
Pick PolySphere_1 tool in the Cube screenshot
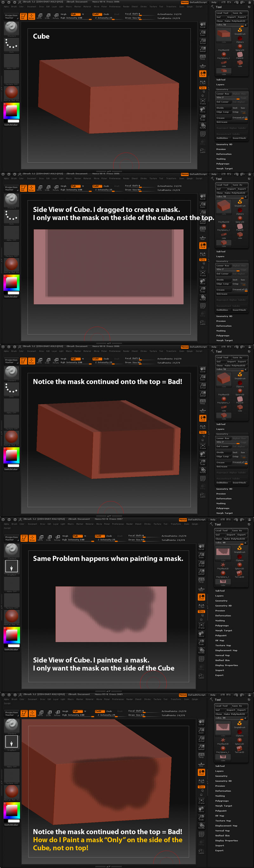pos(224,55)
